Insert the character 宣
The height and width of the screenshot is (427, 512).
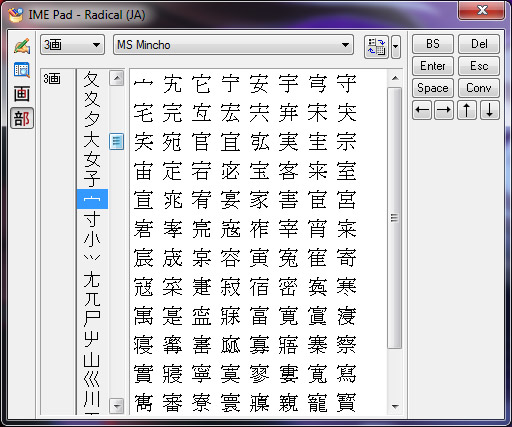pos(143,200)
